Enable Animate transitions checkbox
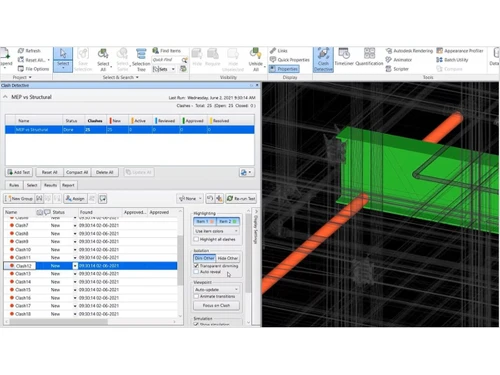Screen dimensions: 500x375 [x=196, y=296]
